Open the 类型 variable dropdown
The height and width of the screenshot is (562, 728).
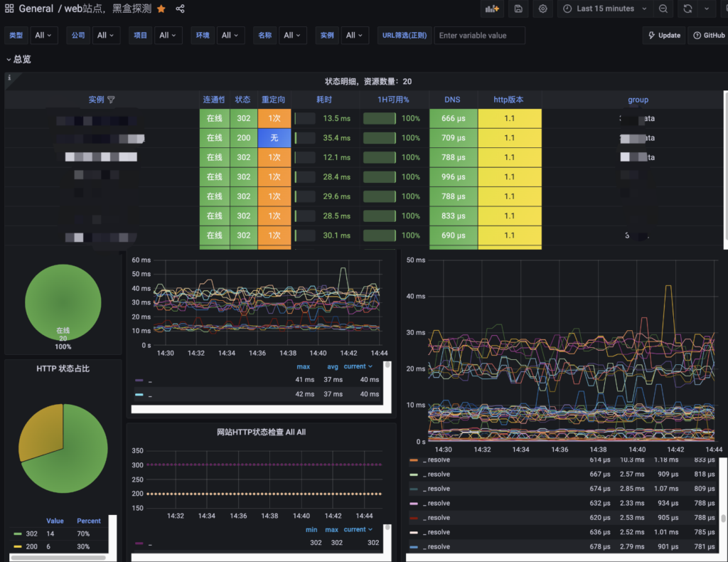click(43, 35)
